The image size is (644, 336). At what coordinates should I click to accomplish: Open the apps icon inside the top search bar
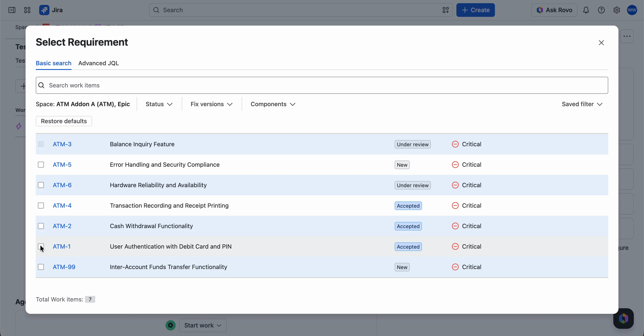(x=446, y=10)
